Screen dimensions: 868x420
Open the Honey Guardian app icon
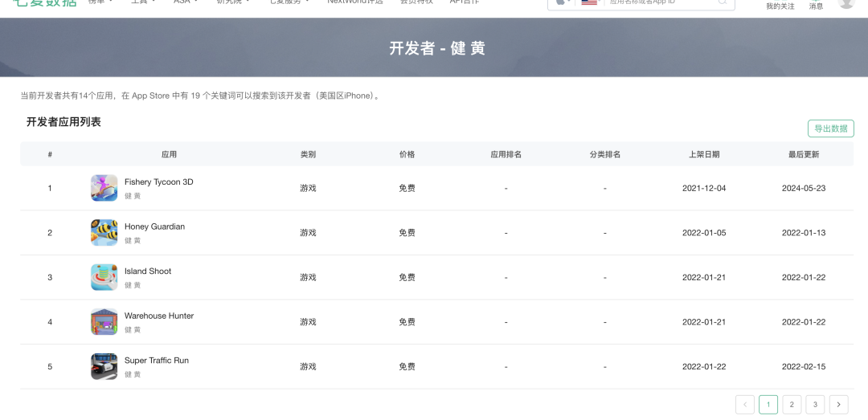(x=104, y=232)
